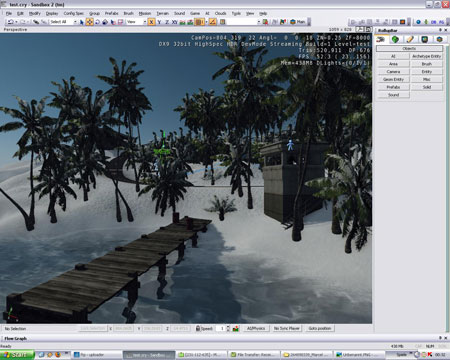
Task: Click the Geom Entity button
Action: 393,79
